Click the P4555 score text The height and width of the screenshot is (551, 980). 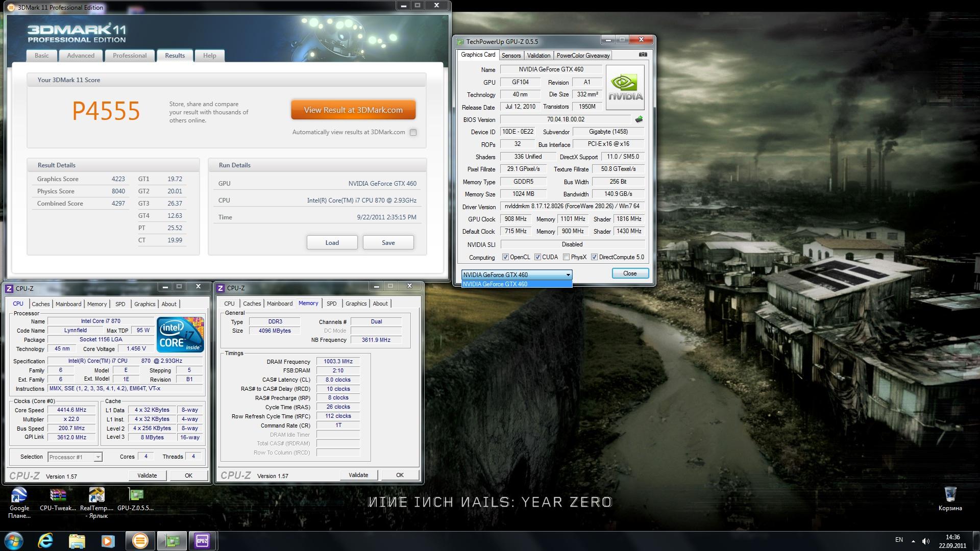click(106, 111)
